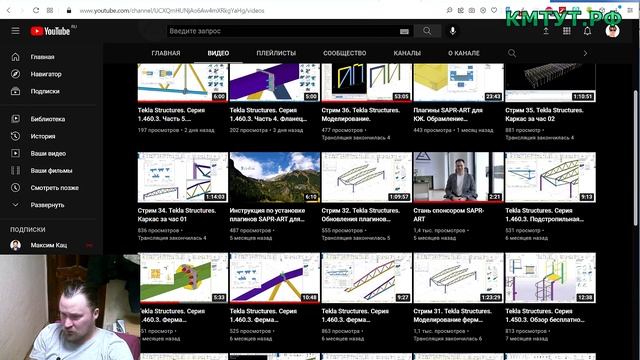This screenshot has height=360, width=640.
Task: Click the page vertical scrollbar
Action: point(635,157)
